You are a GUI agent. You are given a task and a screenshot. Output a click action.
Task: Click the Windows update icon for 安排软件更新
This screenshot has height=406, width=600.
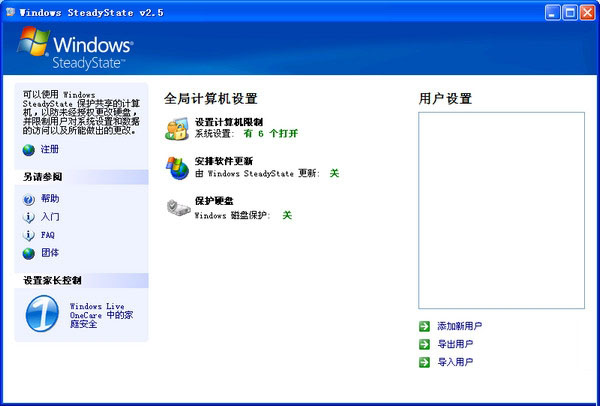tap(177, 167)
